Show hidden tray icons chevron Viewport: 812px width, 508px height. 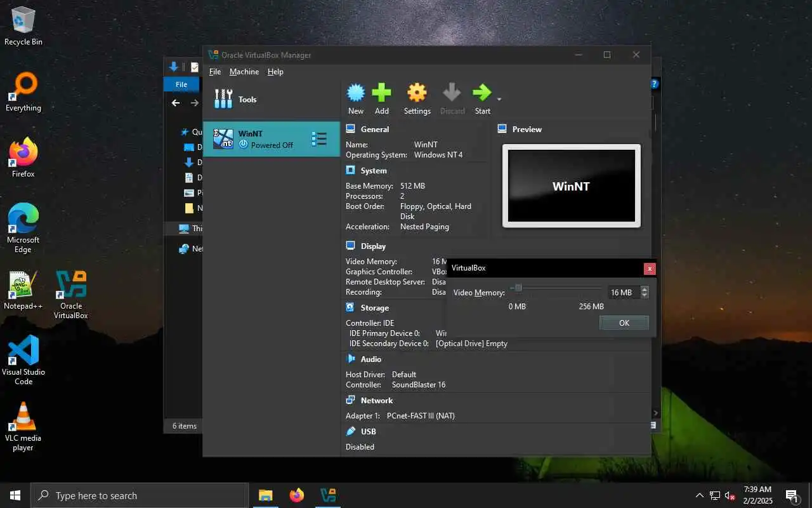[700, 495]
